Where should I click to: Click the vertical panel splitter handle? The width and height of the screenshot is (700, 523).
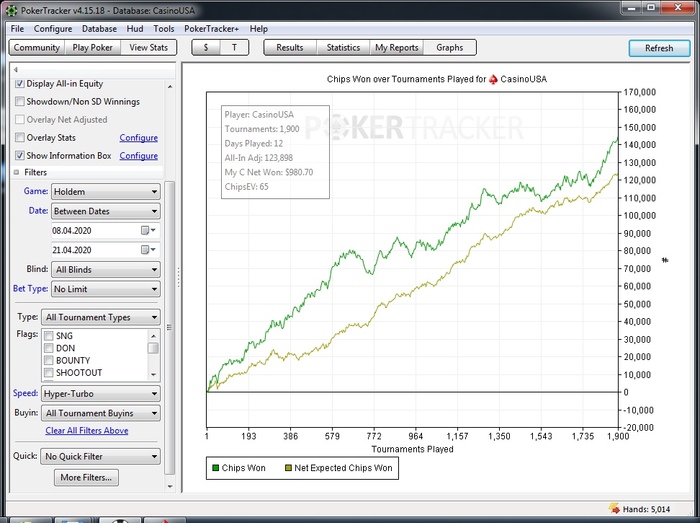tap(179, 278)
